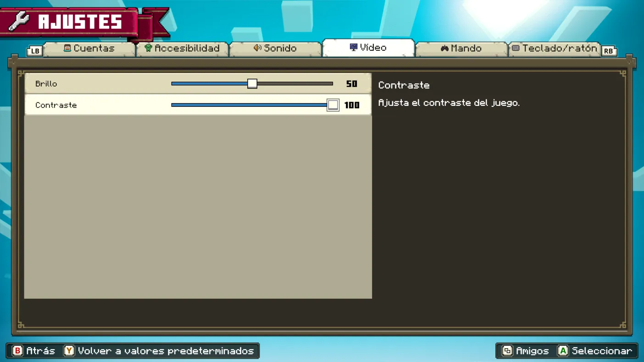Click the Seleccionar label
The width and height of the screenshot is (644, 362).
(x=602, y=351)
